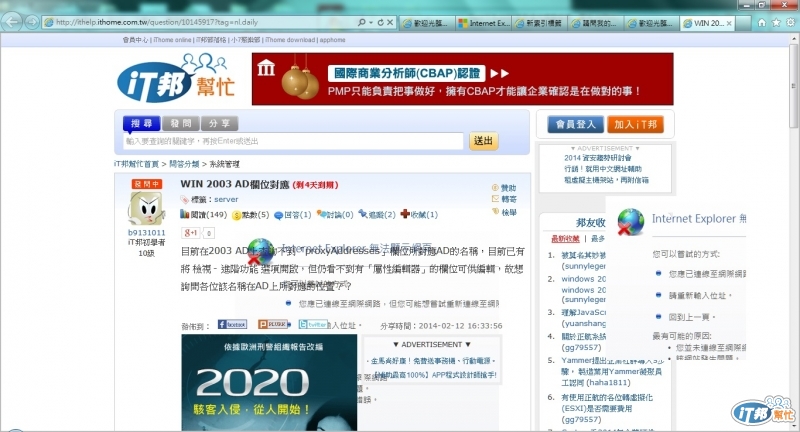Screen dimensions: 800x432
Task: Click inside the keyword search input field
Action: [x=294, y=141]
